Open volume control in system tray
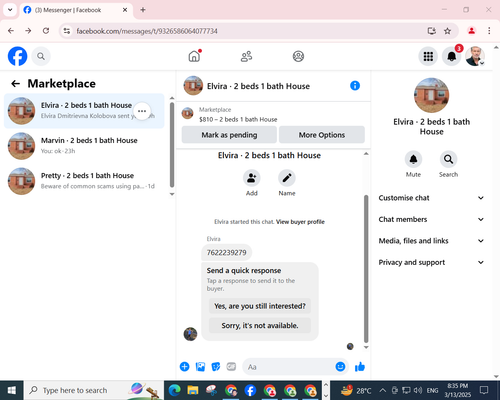 click(x=418, y=390)
